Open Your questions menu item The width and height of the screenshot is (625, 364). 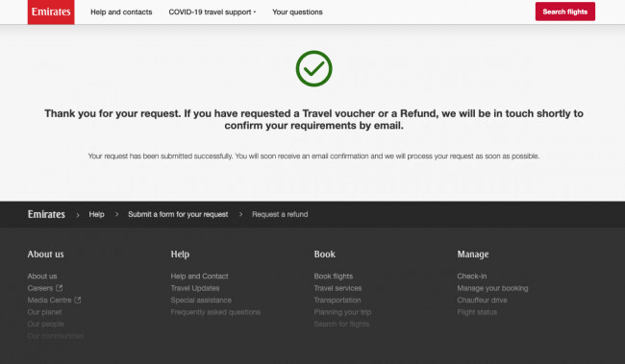[297, 12]
